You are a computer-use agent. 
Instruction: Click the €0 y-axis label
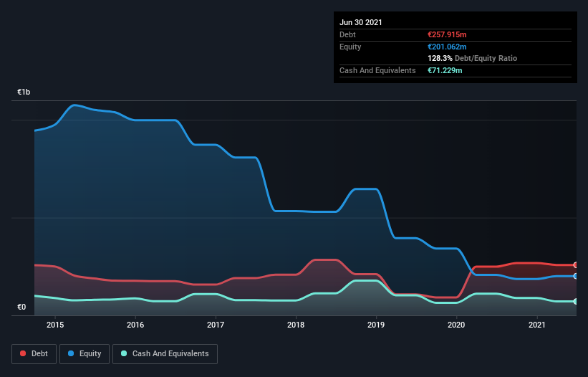click(21, 307)
